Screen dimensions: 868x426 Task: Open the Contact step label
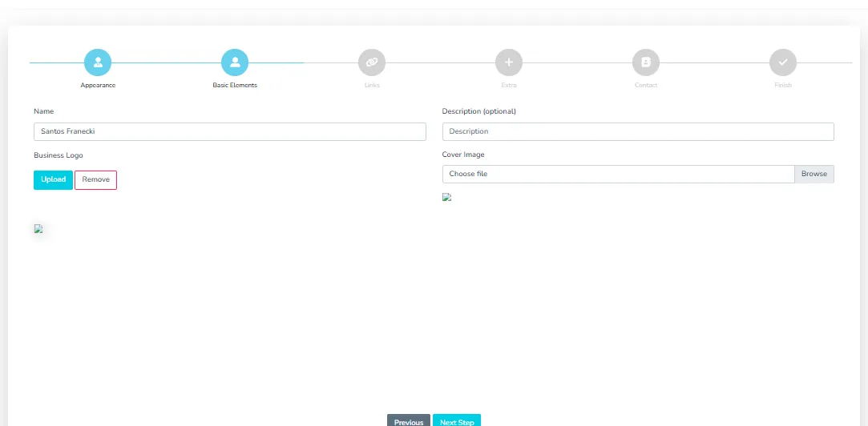tap(646, 85)
